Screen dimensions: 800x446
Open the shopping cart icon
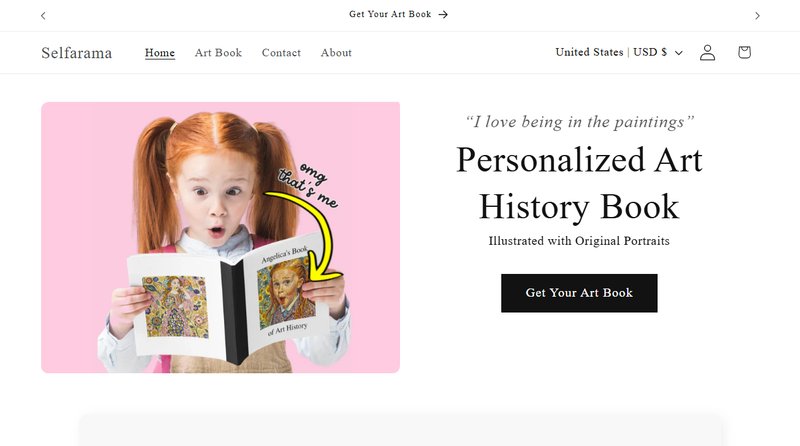[744, 53]
